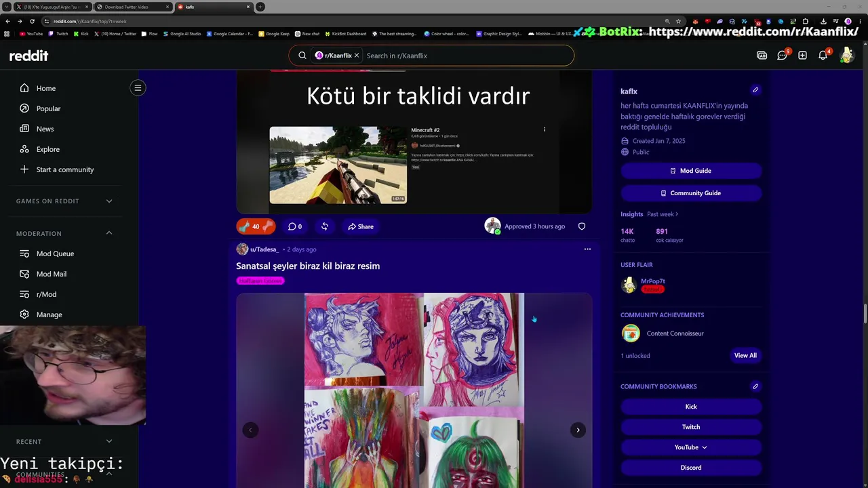Show next image in gallery
This screenshot has width=868, height=488.
tap(578, 430)
